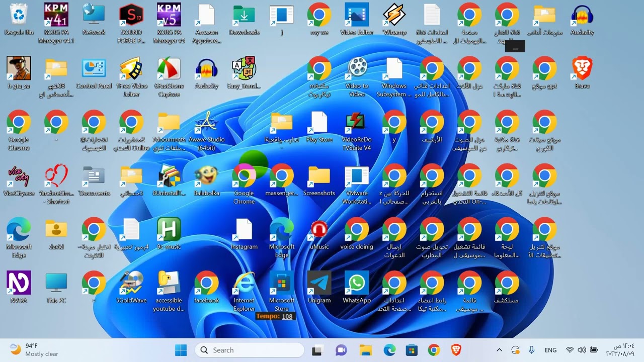644x362 pixels.
Task: Select the مستكشف Chrome shortcut
Action: click(x=507, y=289)
